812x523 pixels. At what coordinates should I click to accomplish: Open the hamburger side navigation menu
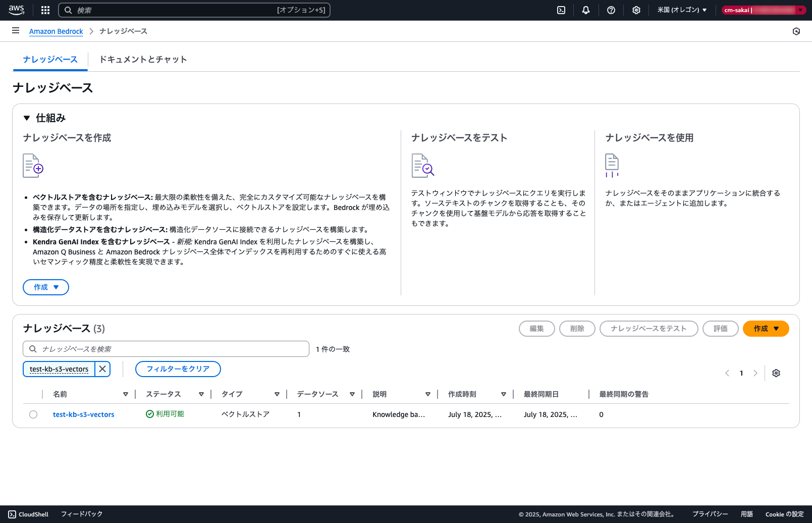click(16, 31)
